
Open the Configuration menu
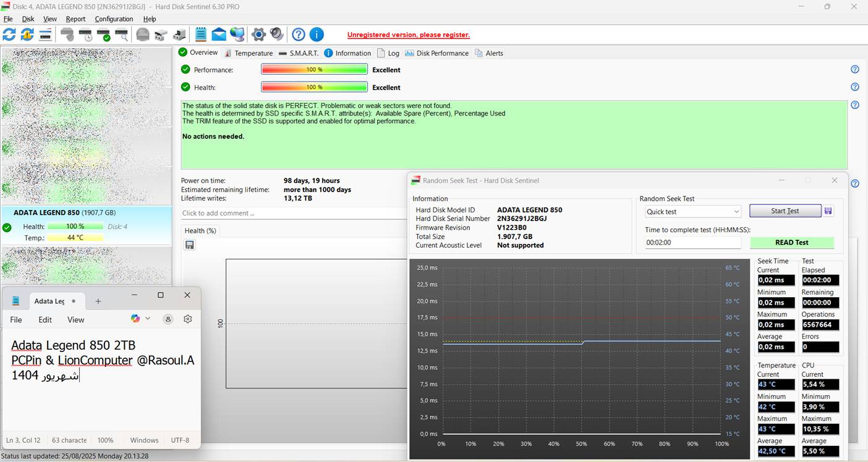click(x=114, y=19)
